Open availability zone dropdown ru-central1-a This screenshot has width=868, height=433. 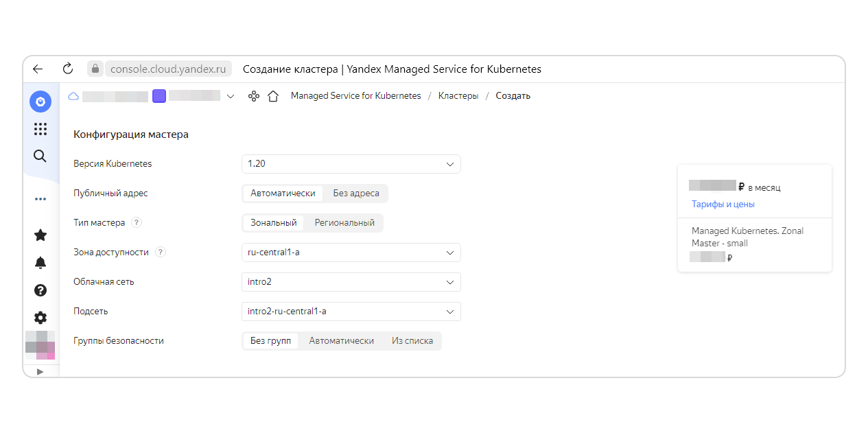(x=351, y=253)
